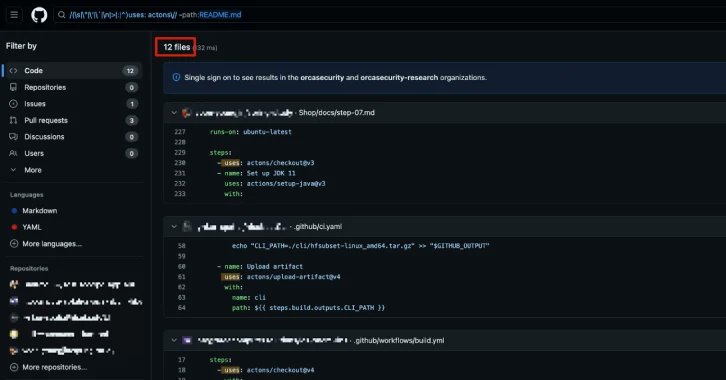The width and height of the screenshot is (726, 380).
Task: Open the Shop/docs/step-07.md file link
Action: pyautogui.click(x=337, y=112)
